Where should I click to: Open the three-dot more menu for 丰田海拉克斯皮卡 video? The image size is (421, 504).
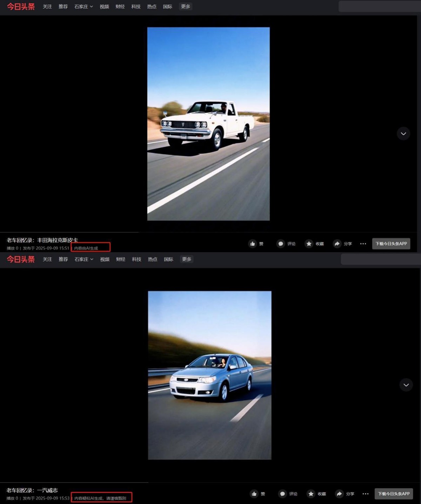coord(363,244)
